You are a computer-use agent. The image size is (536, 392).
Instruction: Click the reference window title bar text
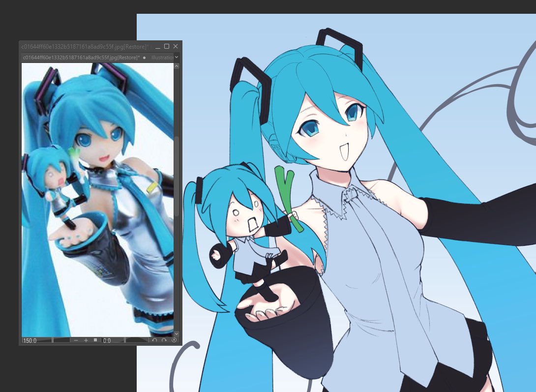point(84,47)
